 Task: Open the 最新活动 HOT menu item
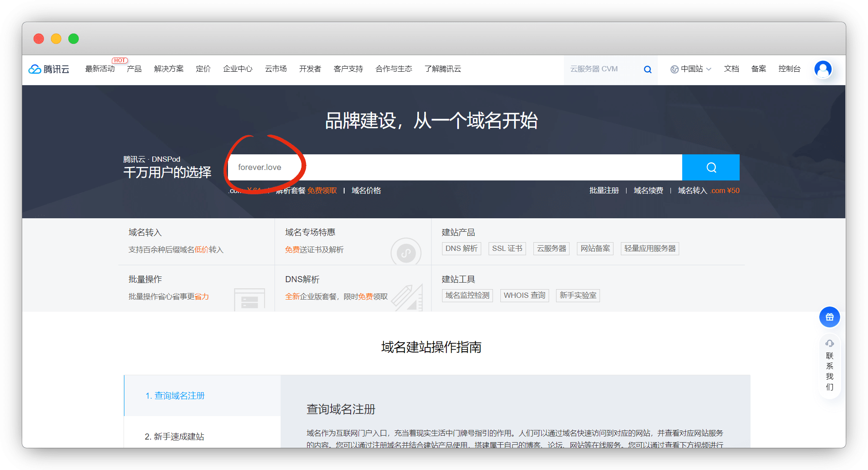(100, 69)
